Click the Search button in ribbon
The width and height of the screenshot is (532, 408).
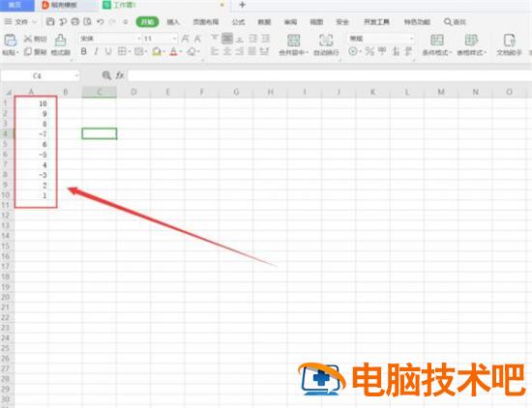(455, 22)
